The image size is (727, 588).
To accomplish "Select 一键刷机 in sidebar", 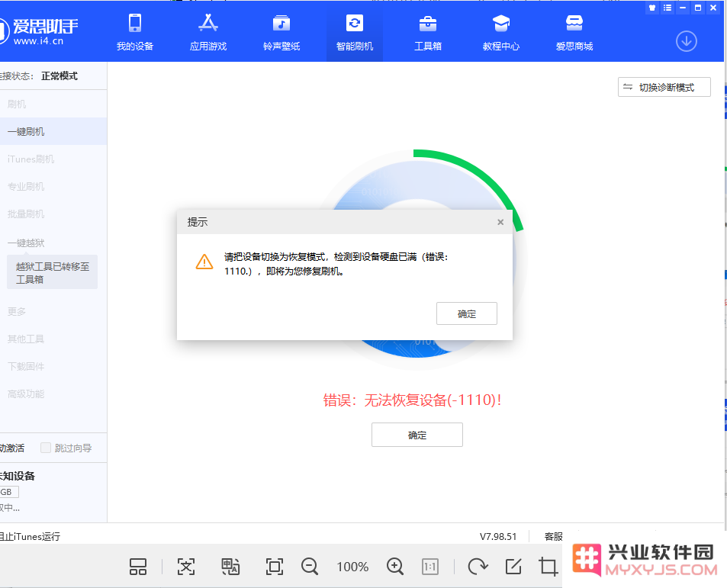I will tap(53, 132).
